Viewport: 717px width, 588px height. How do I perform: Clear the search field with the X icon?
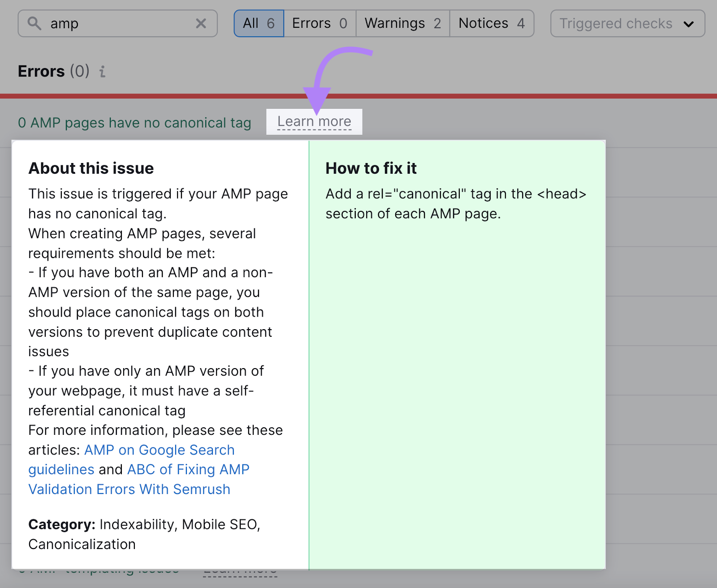tap(201, 23)
